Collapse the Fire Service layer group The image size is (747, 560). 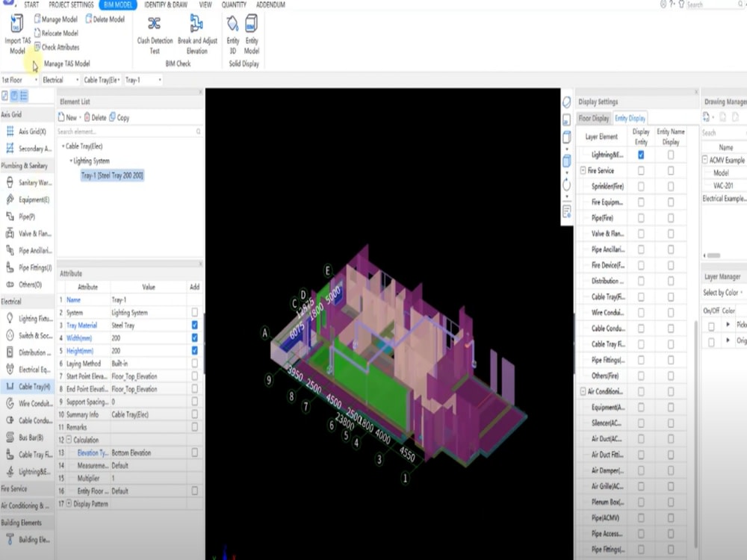coord(583,170)
